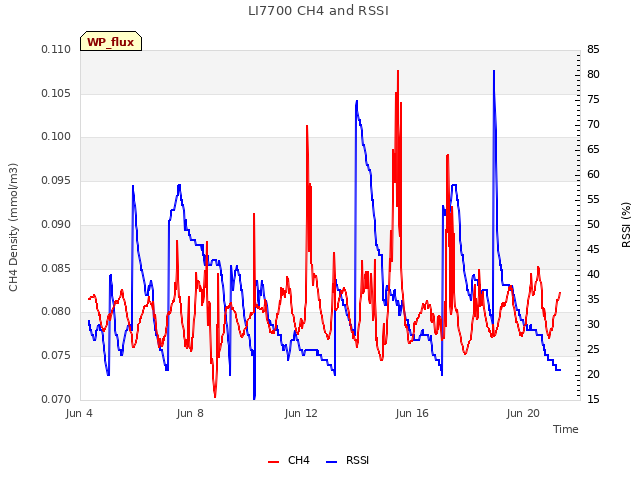Click the 0.095 left axis value
The width and height of the screenshot is (640, 480).
pyautogui.click(x=56, y=180)
